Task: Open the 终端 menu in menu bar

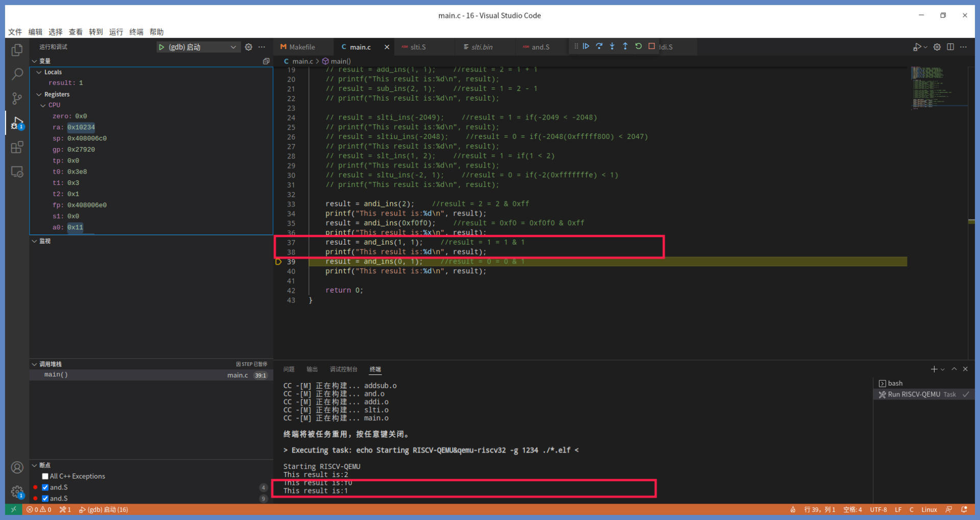Action: tap(136, 32)
